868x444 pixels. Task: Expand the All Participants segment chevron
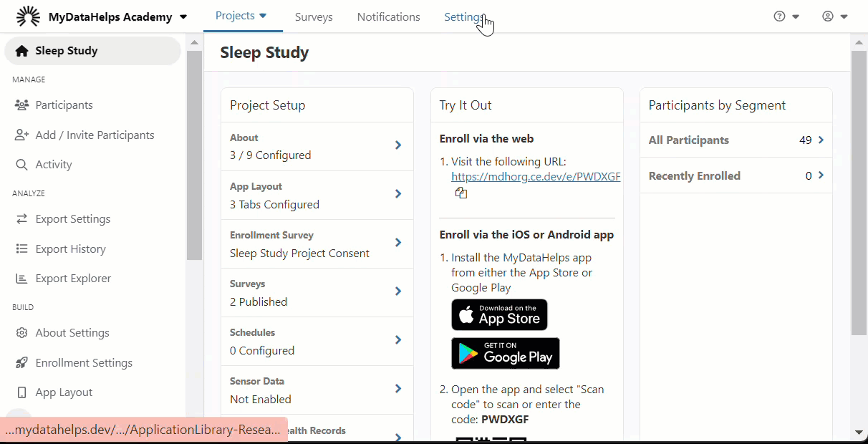pyautogui.click(x=821, y=140)
